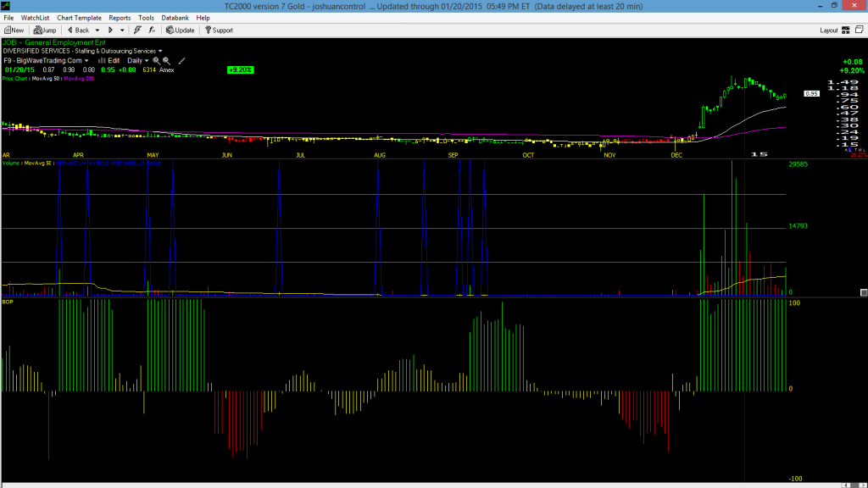Open the F9 - BigWaveTrading.Com template dropdown
The height and width of the screenshot is (488, 868).
pos(46,61)
